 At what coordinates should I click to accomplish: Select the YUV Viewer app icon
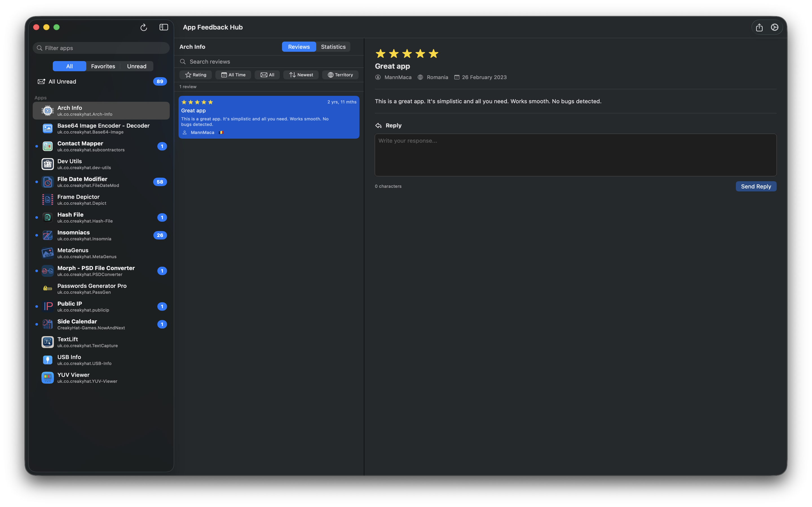pos(47,377)
